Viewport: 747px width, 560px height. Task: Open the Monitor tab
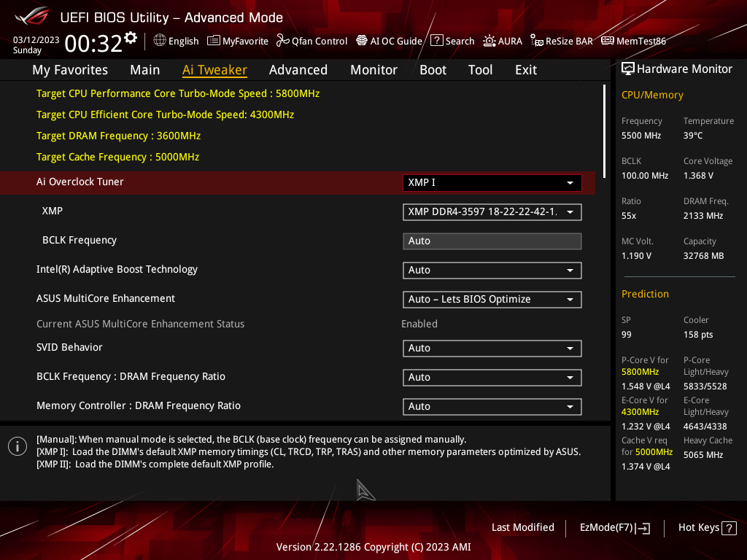373,70
